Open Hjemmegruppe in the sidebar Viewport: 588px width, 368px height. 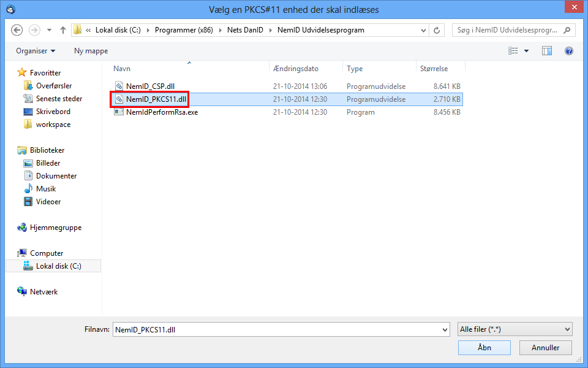coord(56,228)
